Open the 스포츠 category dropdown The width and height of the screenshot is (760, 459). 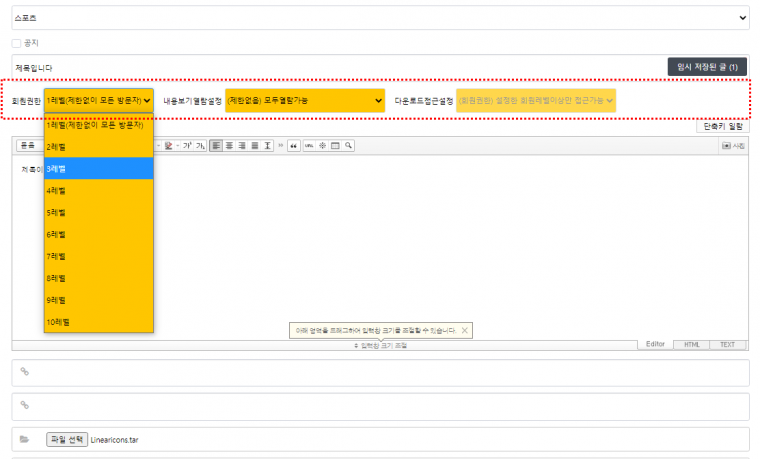[380, 18]
